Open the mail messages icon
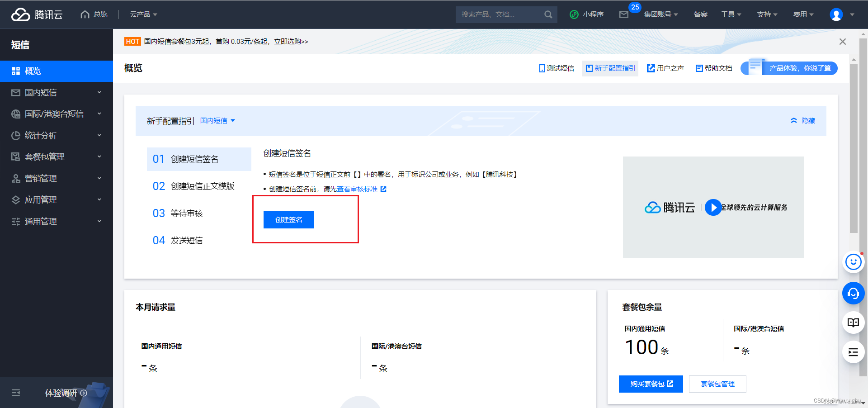This screenshot has width=868, height=408. [624, 14]
